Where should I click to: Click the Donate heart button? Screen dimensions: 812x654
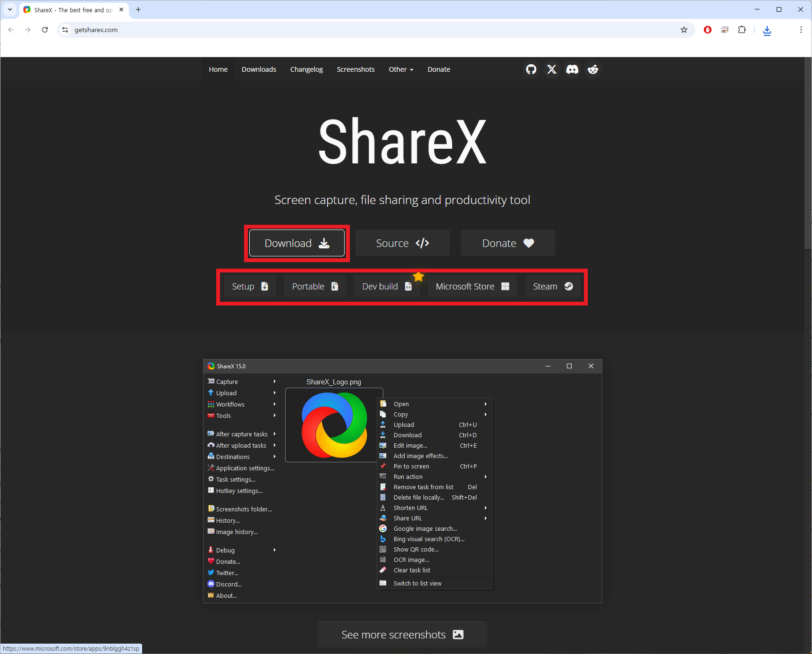507,243
